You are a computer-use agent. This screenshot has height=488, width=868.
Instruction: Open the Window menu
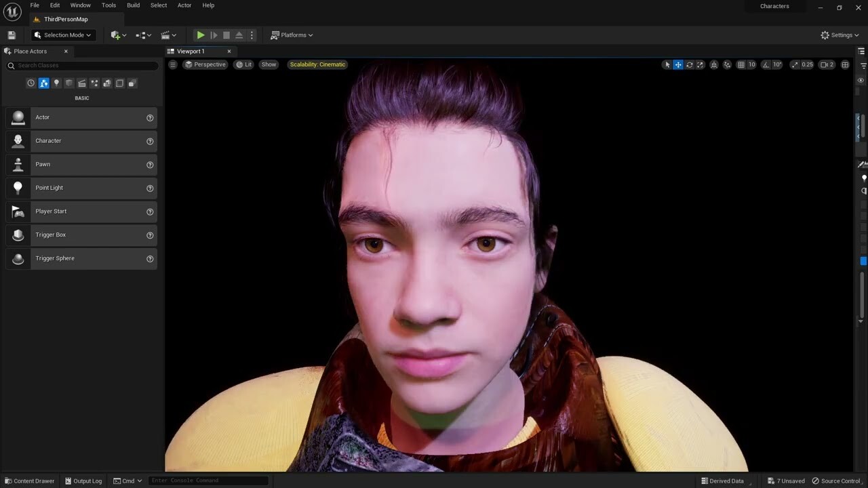(81, 5)
